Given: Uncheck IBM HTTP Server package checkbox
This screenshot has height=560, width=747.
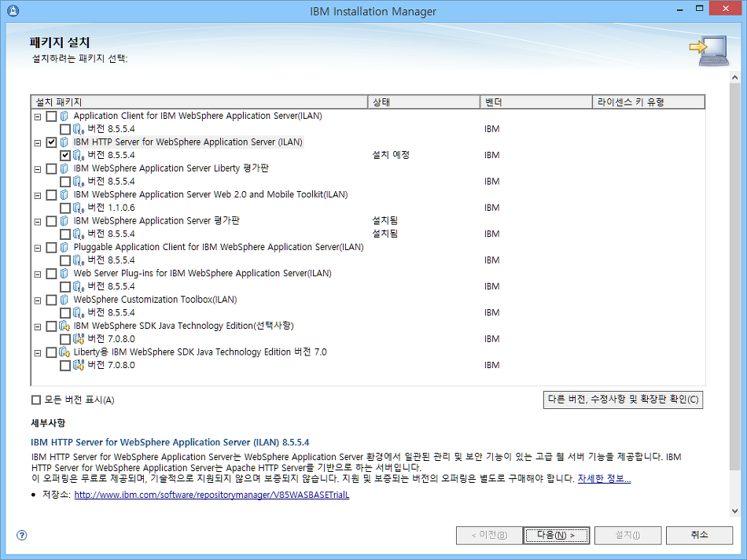Looking at the screenshot, I should pyautogui.click(x=51, y=142).
